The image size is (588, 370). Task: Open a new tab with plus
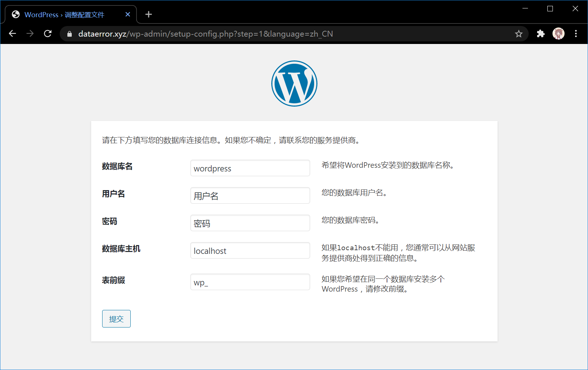[148, 14]
